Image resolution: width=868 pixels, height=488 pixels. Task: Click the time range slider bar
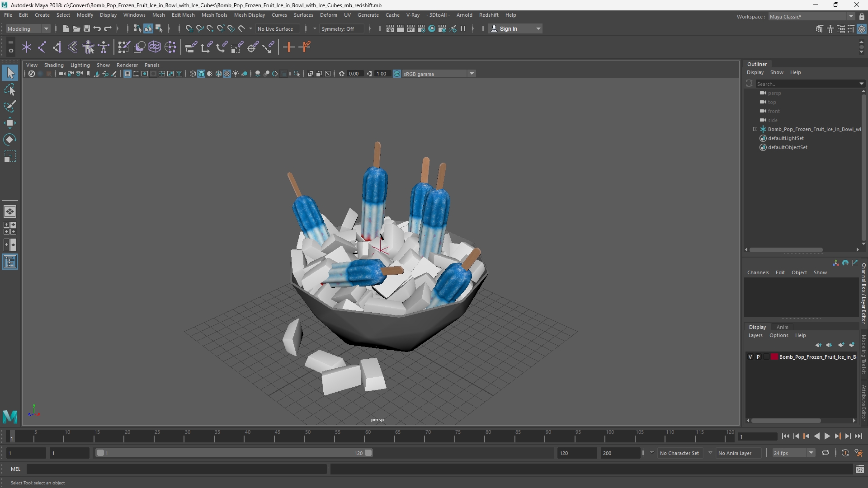234,453
